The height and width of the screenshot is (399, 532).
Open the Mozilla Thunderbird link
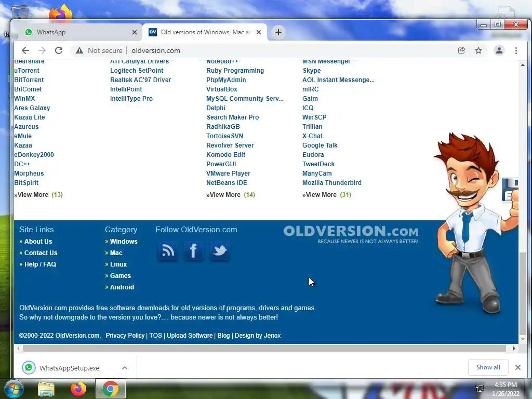coord(332,182)
